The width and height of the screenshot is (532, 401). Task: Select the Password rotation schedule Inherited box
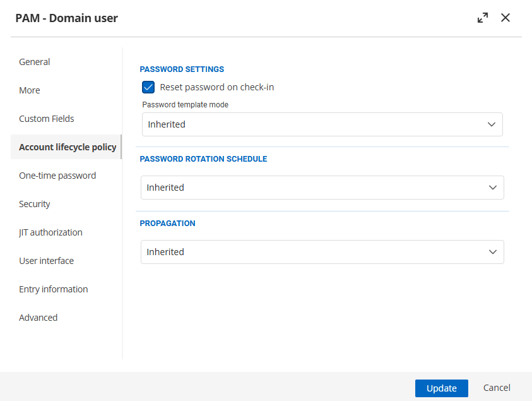316,188
